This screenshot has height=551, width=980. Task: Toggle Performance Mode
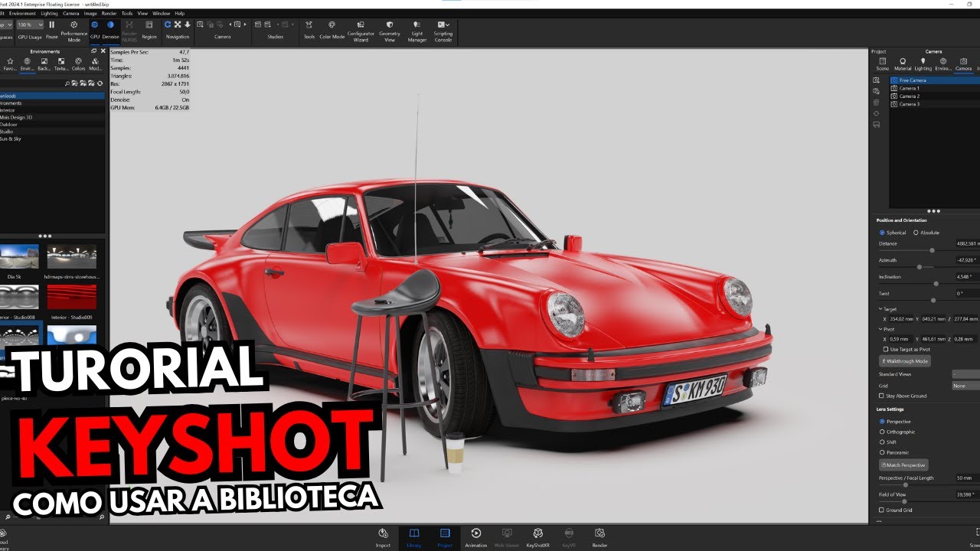coord(74,31)
